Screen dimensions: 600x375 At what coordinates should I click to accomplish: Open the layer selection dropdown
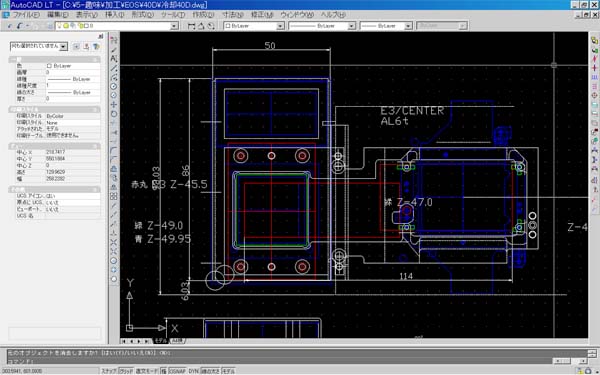[117, 26]
